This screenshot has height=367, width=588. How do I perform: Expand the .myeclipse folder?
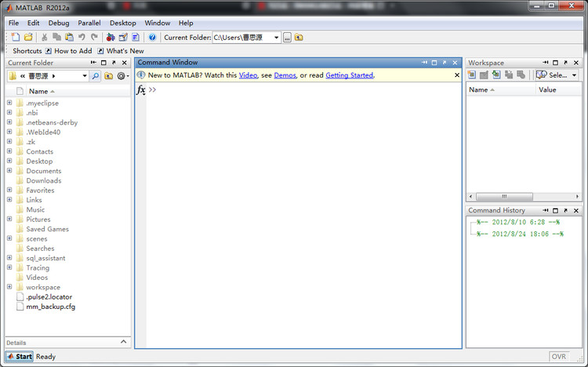(9, 103)
